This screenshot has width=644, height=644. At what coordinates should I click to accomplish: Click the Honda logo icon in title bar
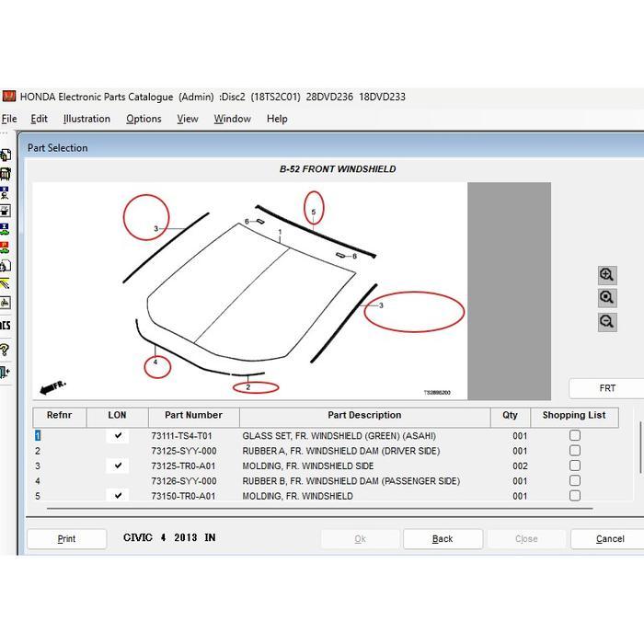pyautogui.click(x=9, y=97)
